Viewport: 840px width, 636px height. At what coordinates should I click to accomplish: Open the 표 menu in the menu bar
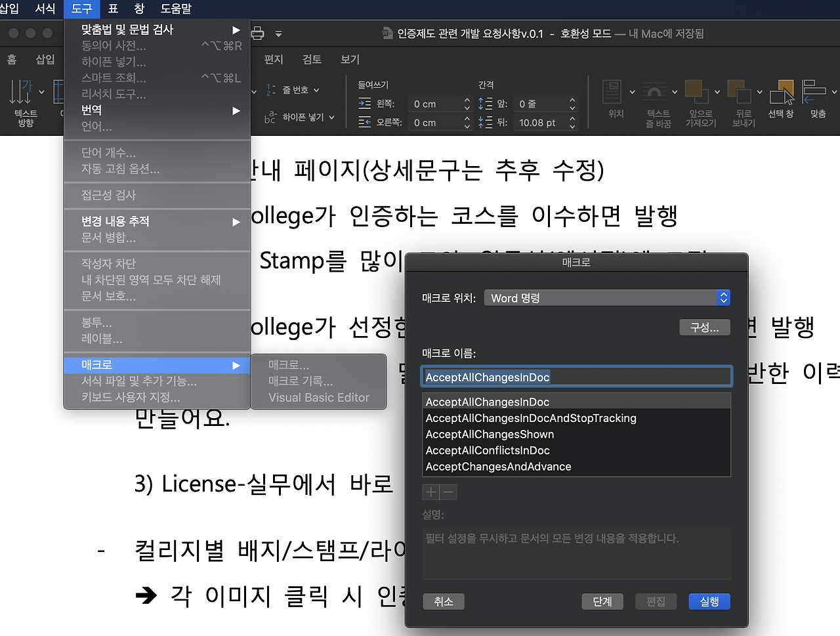tap(114, 9)
